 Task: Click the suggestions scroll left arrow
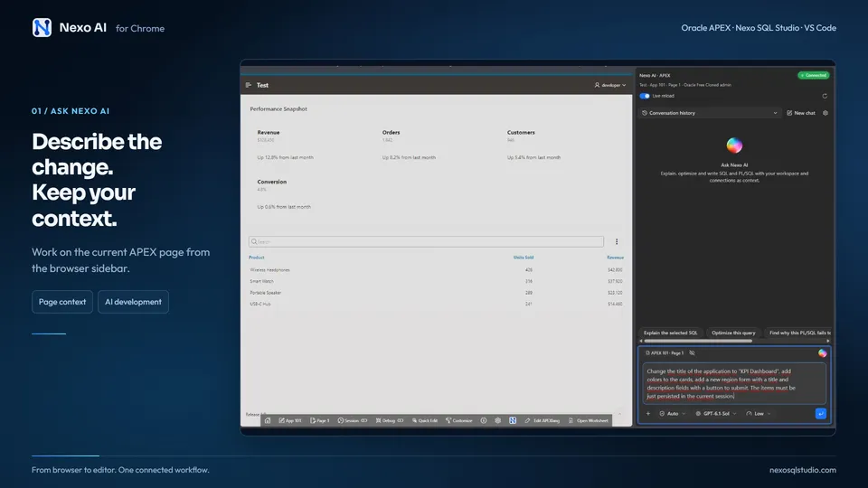641,341
